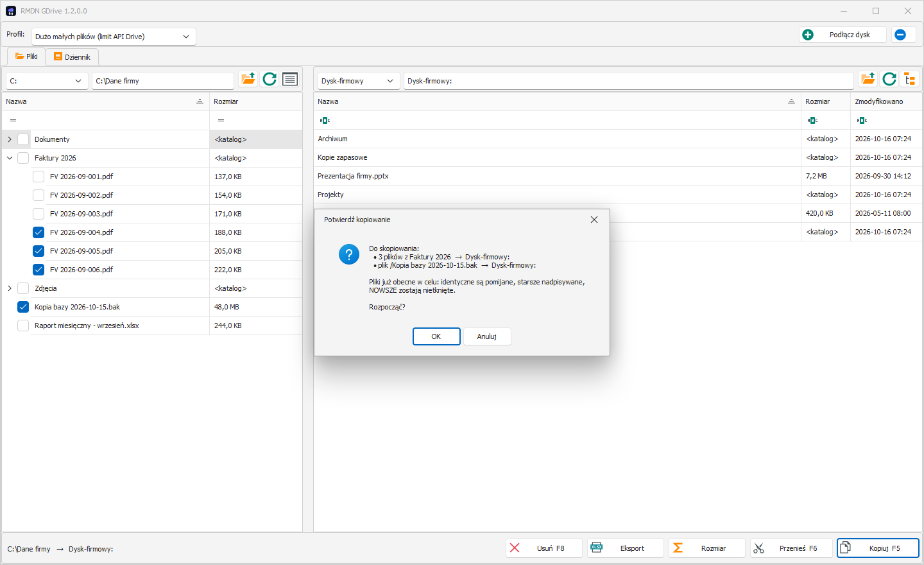Toggle the local panel list view icon
The image size is (924, 565).
click(x=290, y=79)
